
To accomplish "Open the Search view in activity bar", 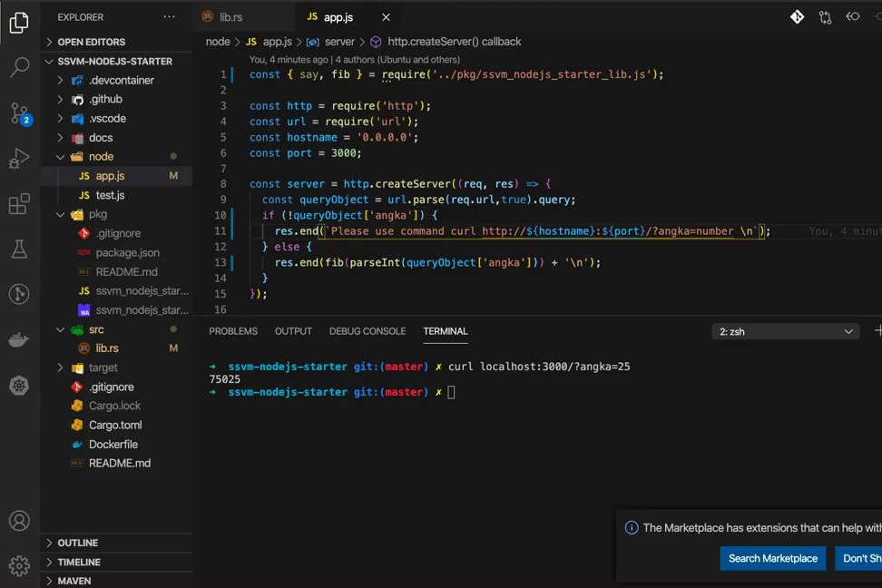I will pos(19,67).
